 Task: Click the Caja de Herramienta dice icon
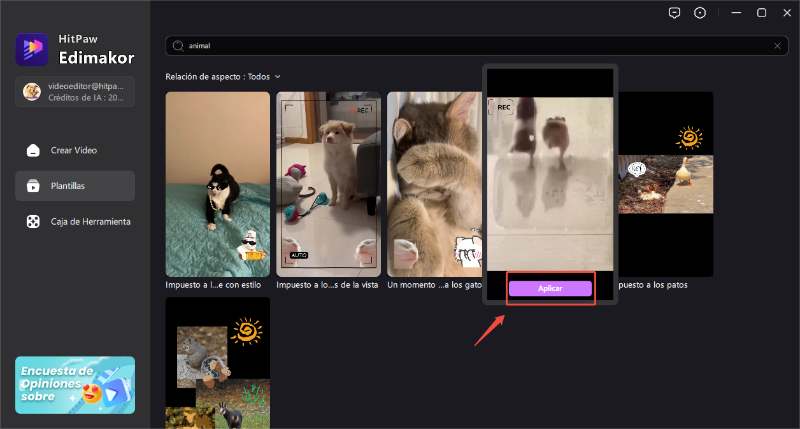point(33,221)
